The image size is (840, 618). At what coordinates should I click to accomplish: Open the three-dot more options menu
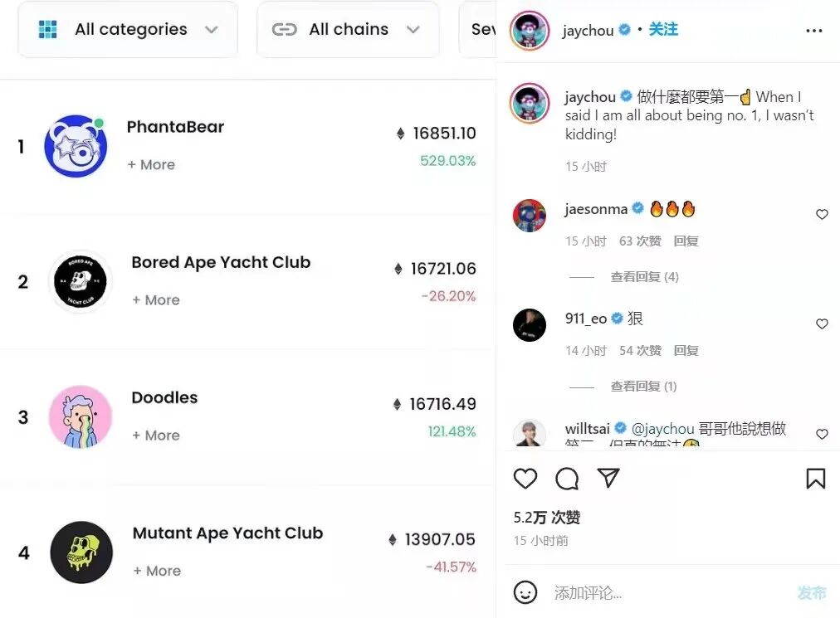(813, 31)
